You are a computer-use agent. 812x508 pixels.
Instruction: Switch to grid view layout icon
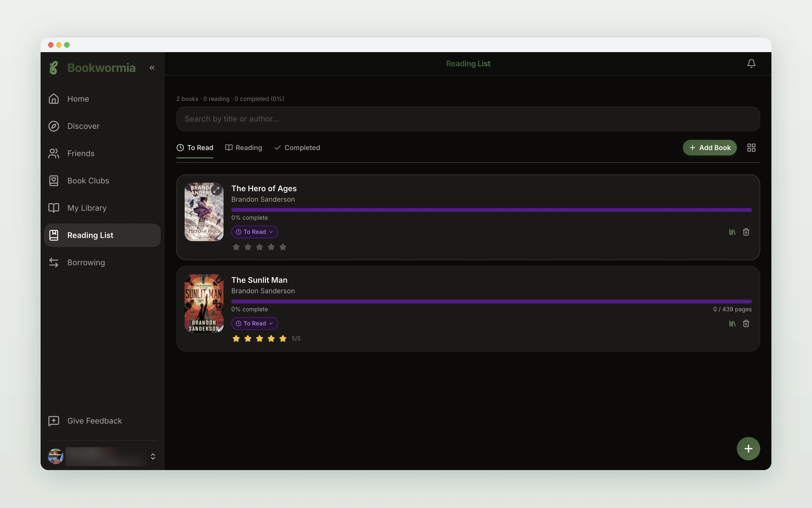point(751,148)
